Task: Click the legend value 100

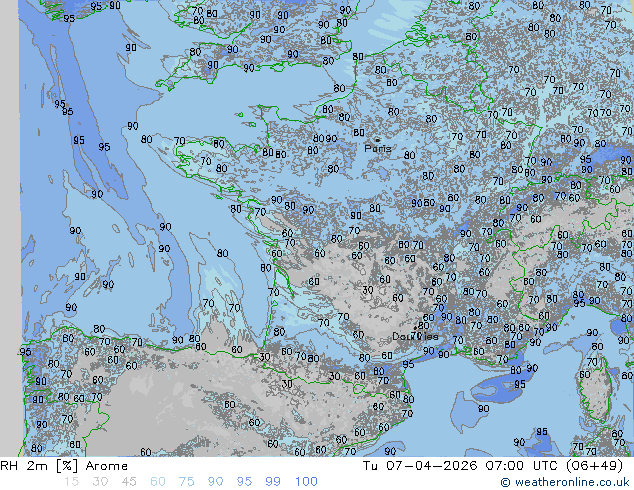Action: tap(306, 482)
